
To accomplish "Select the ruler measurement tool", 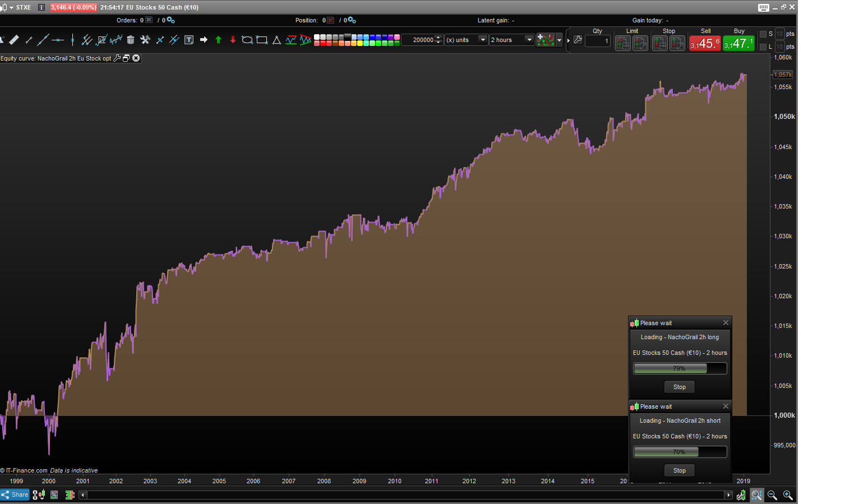I will 14,40.
